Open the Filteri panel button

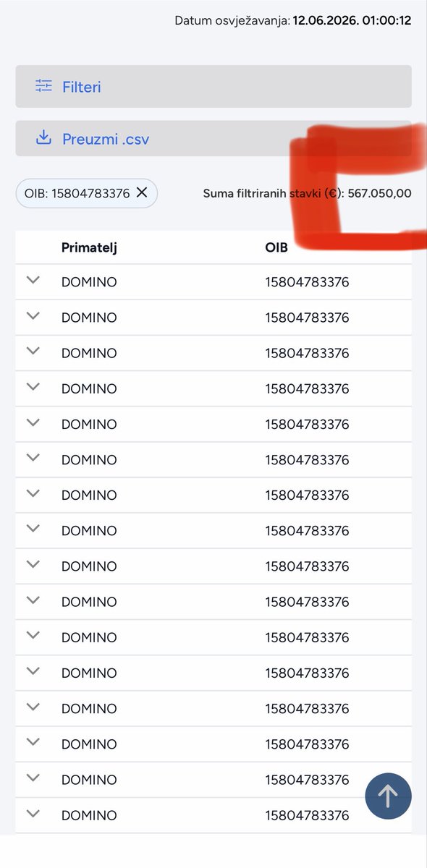click(x=213, y=87)
